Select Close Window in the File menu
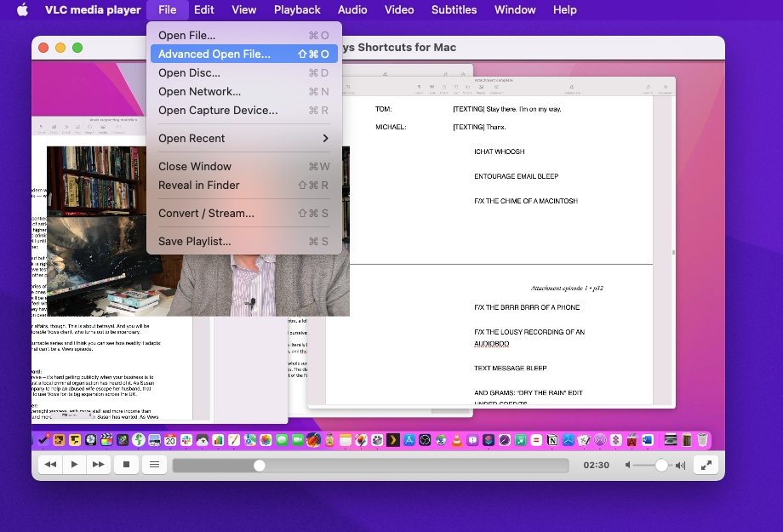The image size is (783, 532). click(243, 166)
